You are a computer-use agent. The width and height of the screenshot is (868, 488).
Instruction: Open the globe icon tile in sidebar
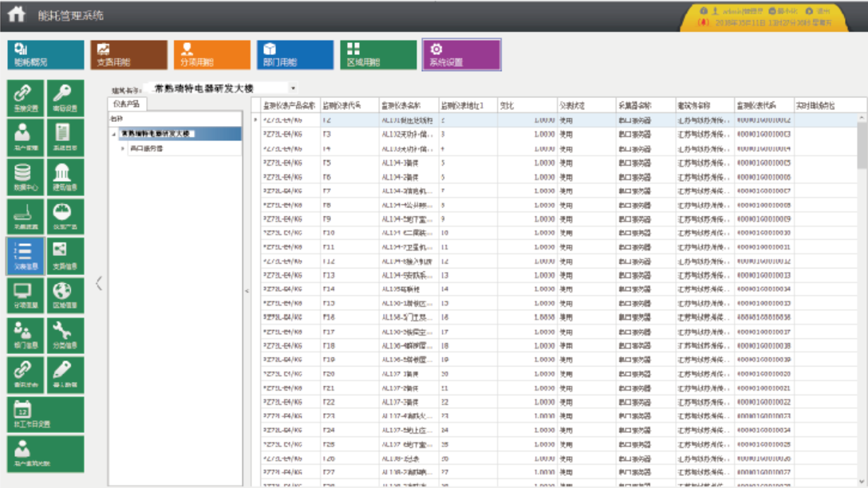(65, 296)
